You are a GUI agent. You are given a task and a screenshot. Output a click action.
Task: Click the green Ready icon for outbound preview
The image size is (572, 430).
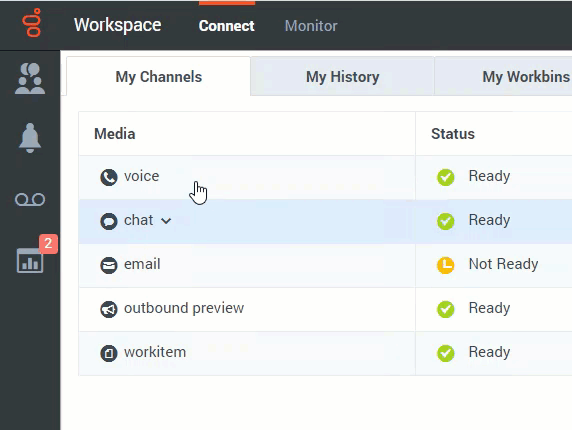[x=446, y=309]
